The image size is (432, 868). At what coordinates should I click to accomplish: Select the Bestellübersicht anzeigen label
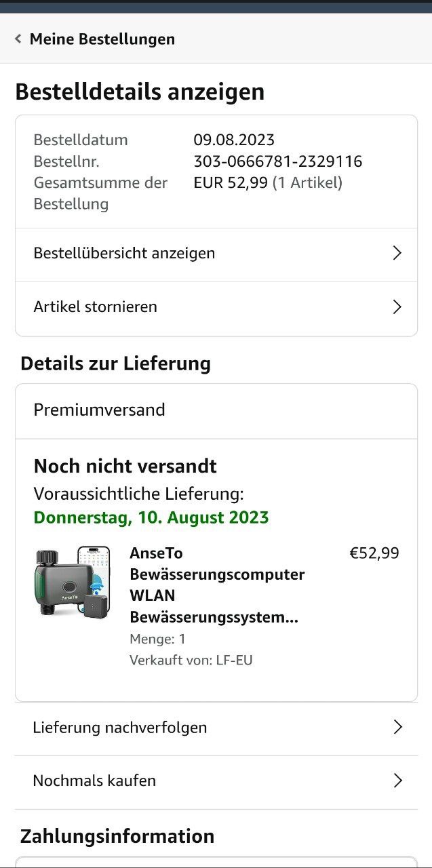pyautogui.click(x=124, y=254)
